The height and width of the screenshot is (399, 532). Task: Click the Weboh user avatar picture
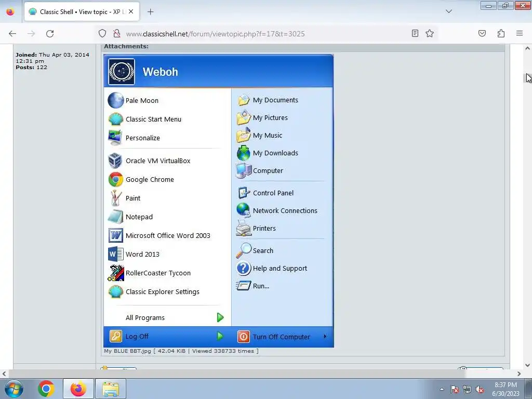tap(122, 72)
